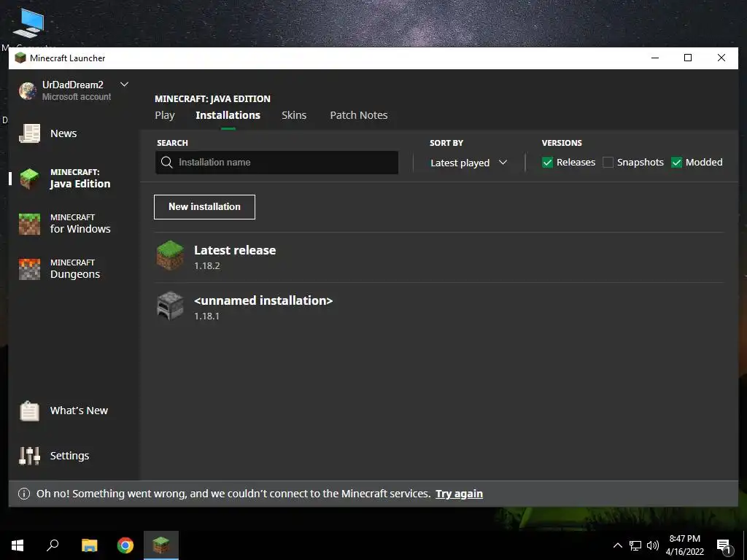
Task: Open Minecraft for Windows dirt block icon
Action: [29, 224]
